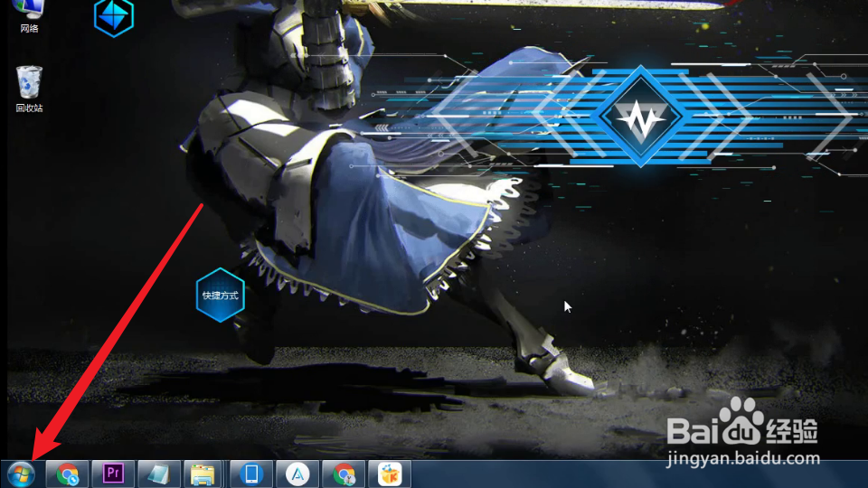Select the 回收站 Recycle Bin desktop icon

29,89
